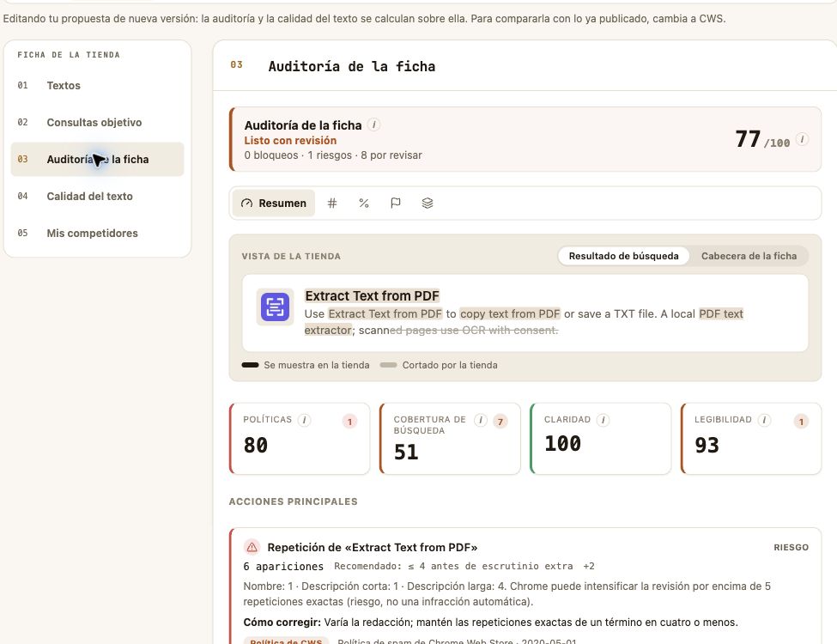Click the Se muestra en la tienda legend
837x644 pixels.
(x=306, y=365)
